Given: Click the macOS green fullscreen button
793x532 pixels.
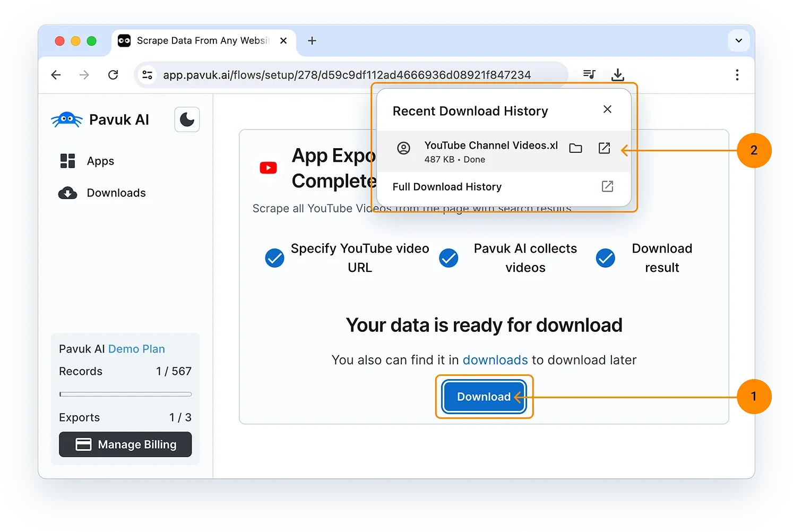Looking at the screenshot, I should pyautogui.click(x=92, y=41).
